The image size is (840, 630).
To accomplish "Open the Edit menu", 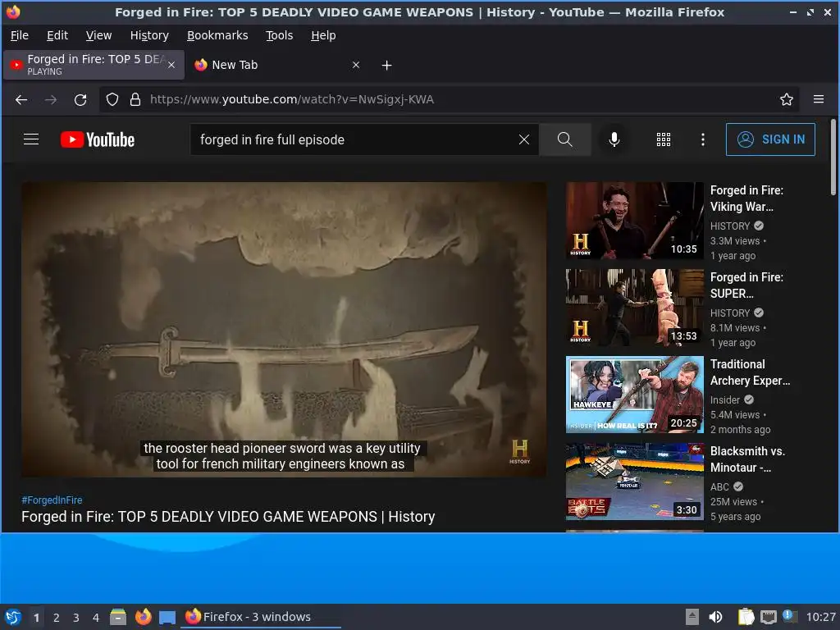I will tap(57, 35).
